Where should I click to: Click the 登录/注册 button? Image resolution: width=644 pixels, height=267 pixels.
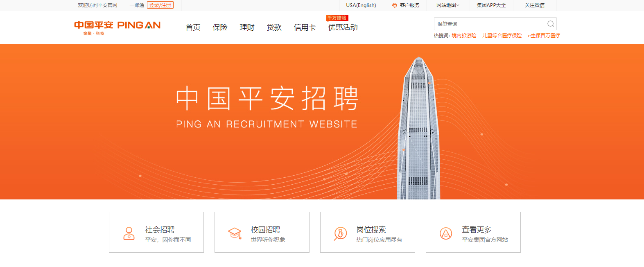click(x=160, y=5)
